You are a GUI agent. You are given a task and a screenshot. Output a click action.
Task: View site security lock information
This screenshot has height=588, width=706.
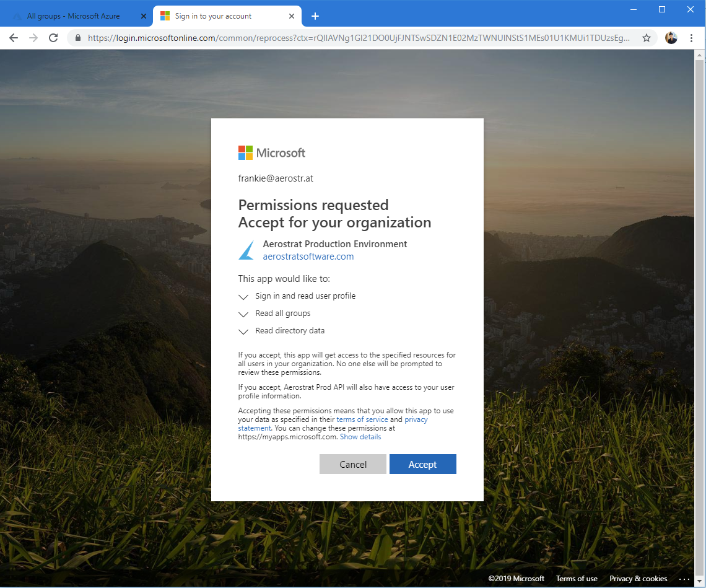78,38
